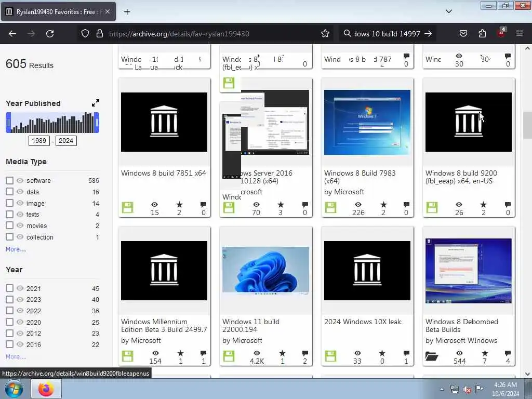Click Firefox taskbar icon

46,389
